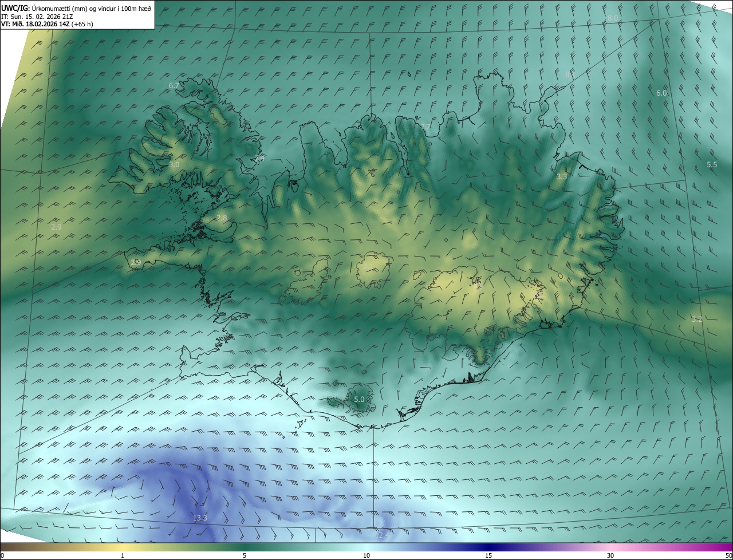Click the 2.8 value label on the map

222,218
